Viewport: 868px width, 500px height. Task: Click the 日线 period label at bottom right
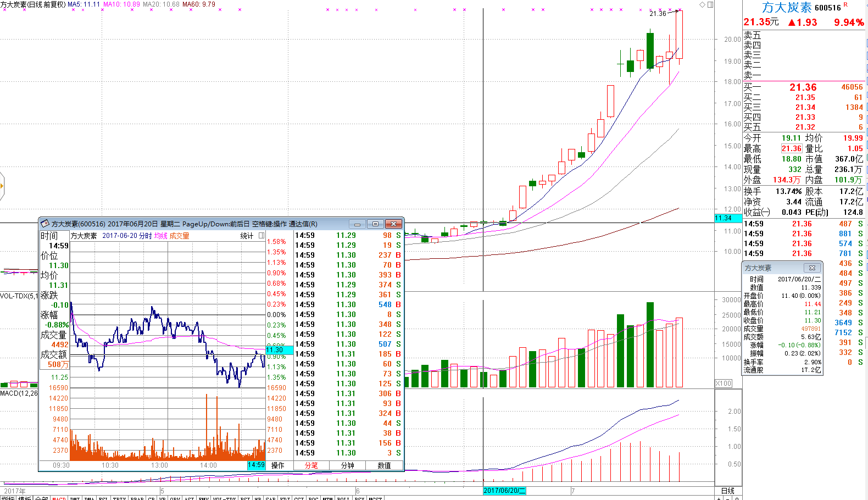click(x=727, y=491)
